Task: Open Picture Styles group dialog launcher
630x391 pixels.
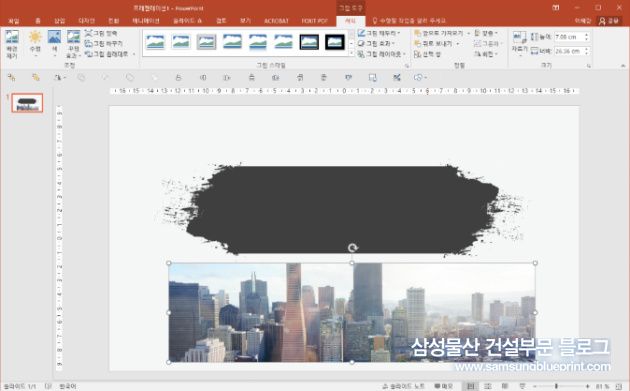Action: (407, 66)
